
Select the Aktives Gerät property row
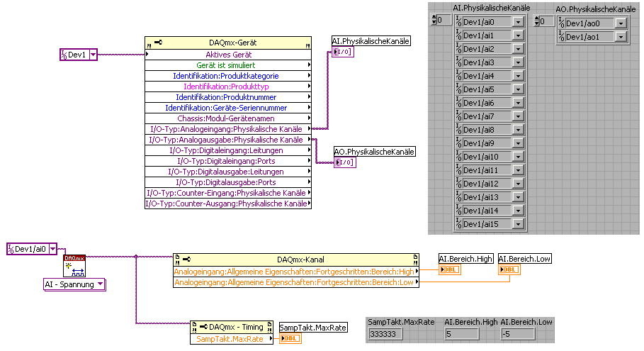tap(228, 55)
